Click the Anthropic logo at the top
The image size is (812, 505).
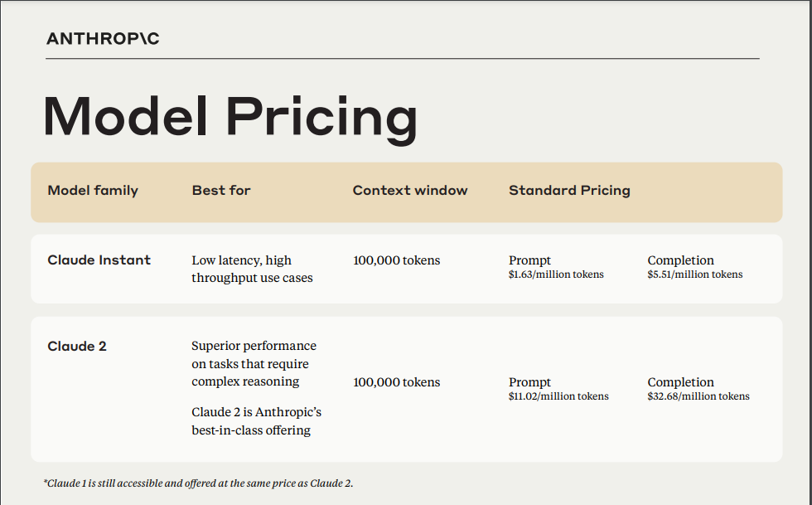tap(103, 39)
